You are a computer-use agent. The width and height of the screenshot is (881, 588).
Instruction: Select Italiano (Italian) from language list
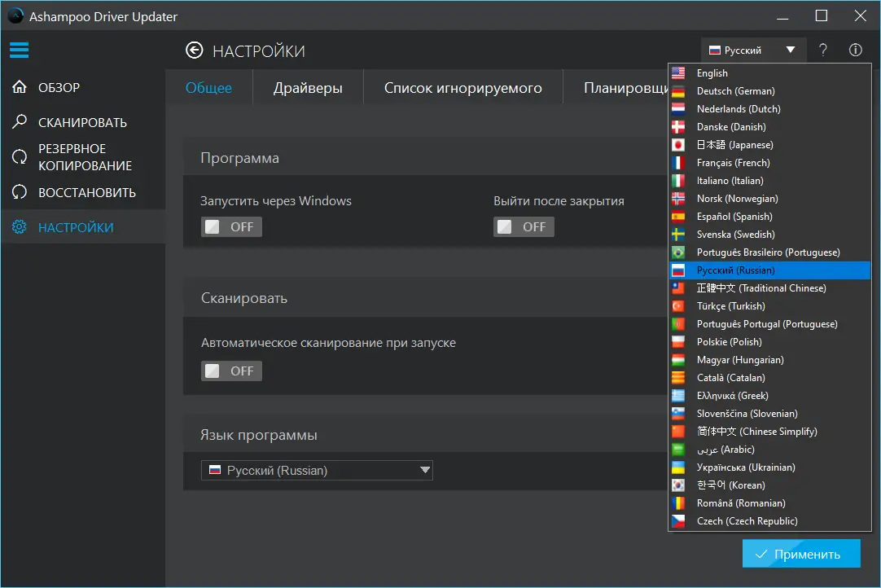(769, 181)
